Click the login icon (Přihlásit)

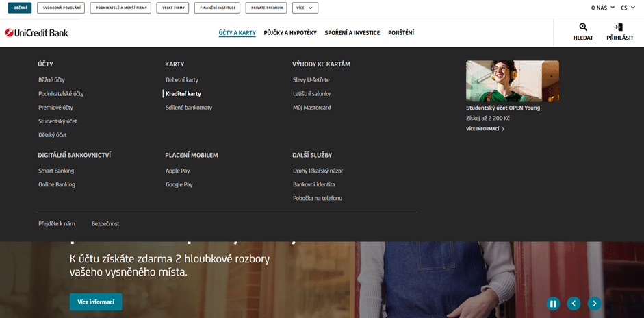(x=619, y=27)
